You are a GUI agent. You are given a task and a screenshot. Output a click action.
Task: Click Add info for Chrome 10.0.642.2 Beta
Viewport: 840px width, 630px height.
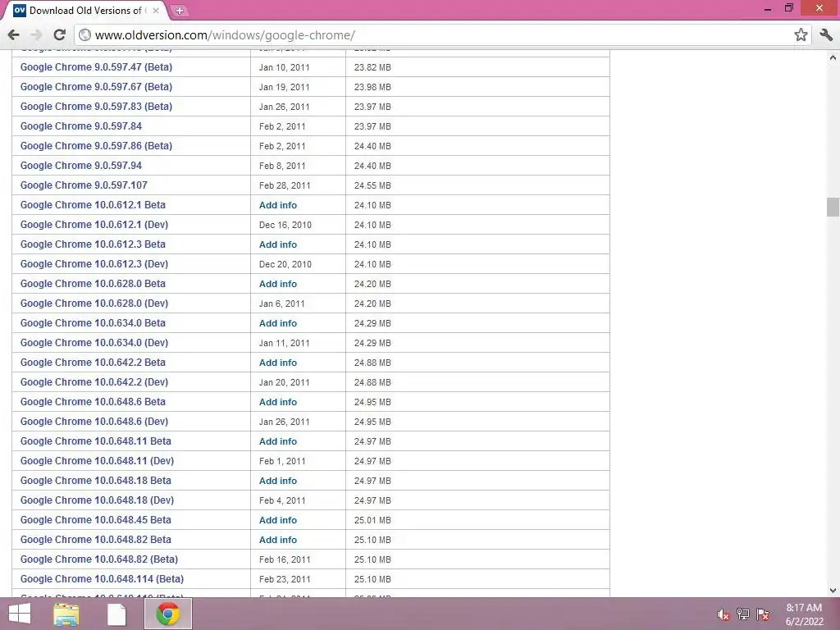pyautogui.click(x=277, y=363)
